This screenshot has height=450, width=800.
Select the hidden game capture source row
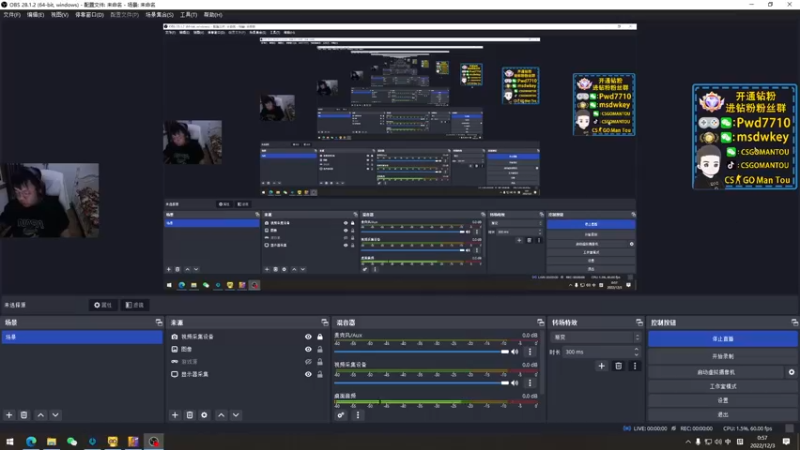[248, 362]
